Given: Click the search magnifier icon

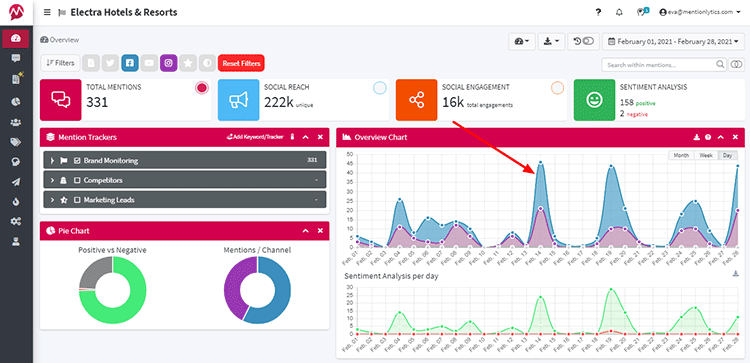Looking at the screenshot, I should click(720, 64).
